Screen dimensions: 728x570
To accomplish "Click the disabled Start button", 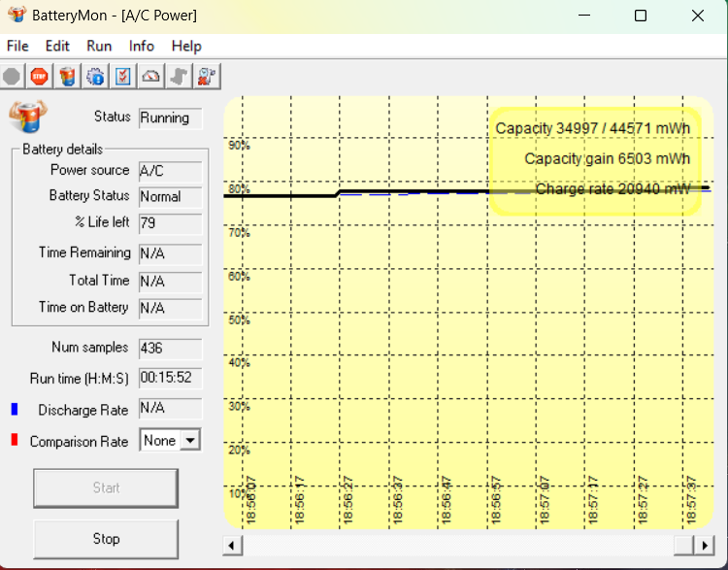I will pyautogui.click(x=106, y=487).
